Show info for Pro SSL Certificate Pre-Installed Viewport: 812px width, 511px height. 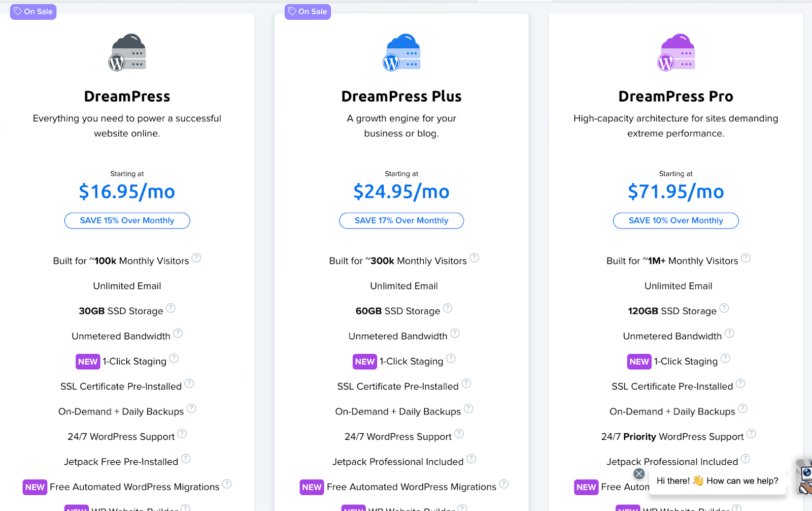(740, 384)
